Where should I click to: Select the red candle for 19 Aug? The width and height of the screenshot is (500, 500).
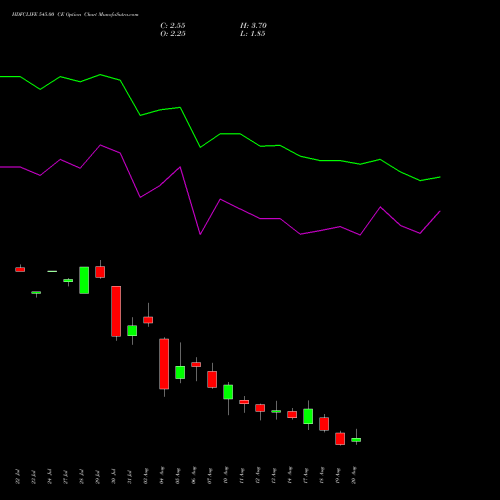340,439
